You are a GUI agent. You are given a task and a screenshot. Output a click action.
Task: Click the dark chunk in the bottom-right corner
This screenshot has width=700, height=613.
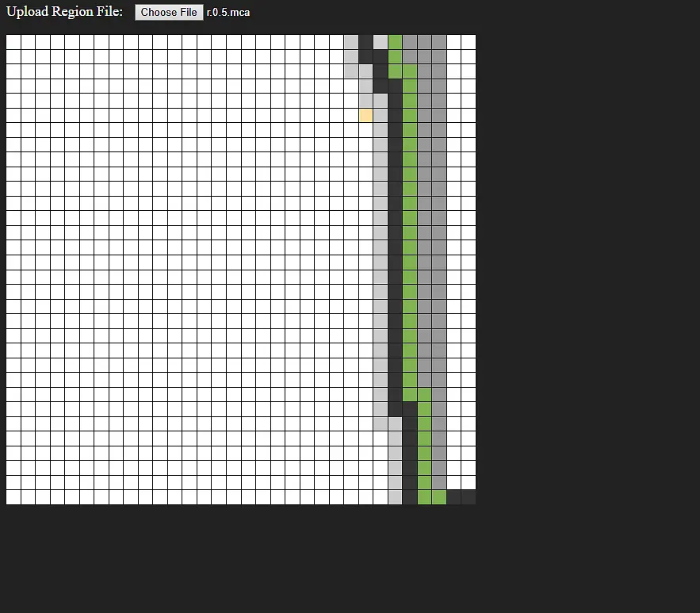coord(468,497)
